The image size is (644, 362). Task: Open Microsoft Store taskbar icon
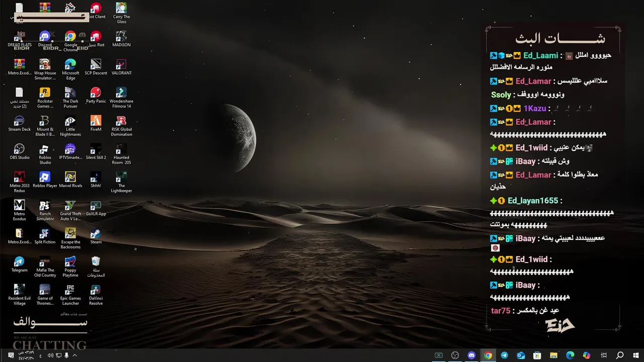pyautogui.click(x=537, y=355)
